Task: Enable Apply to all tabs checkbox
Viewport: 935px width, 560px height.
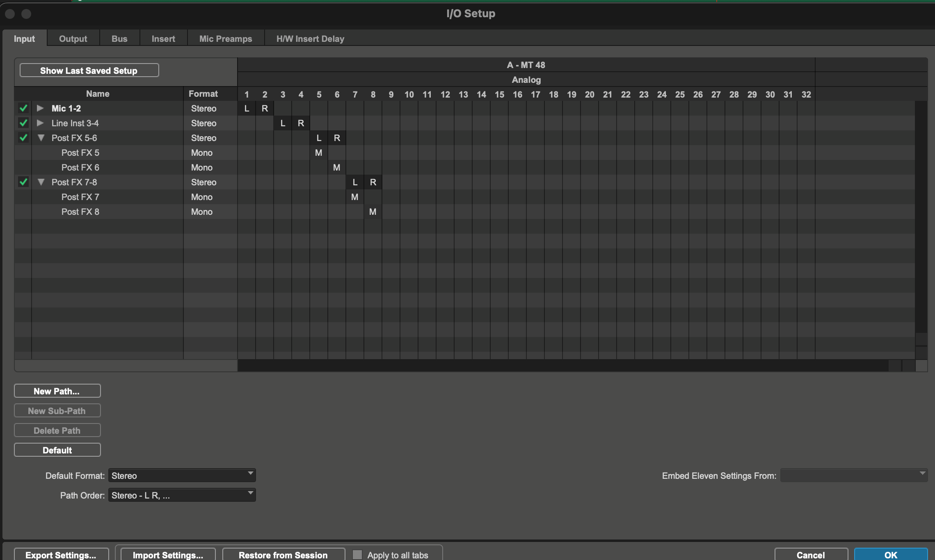Action: coord(357,555)
